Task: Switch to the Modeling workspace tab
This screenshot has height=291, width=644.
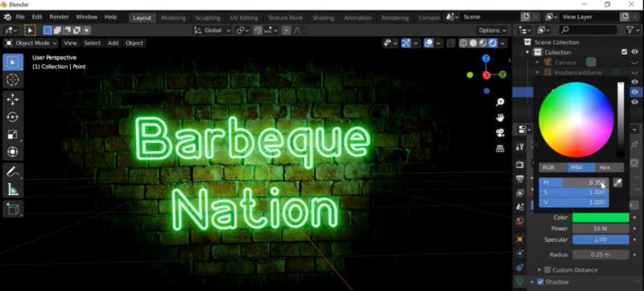Action: 173,18
